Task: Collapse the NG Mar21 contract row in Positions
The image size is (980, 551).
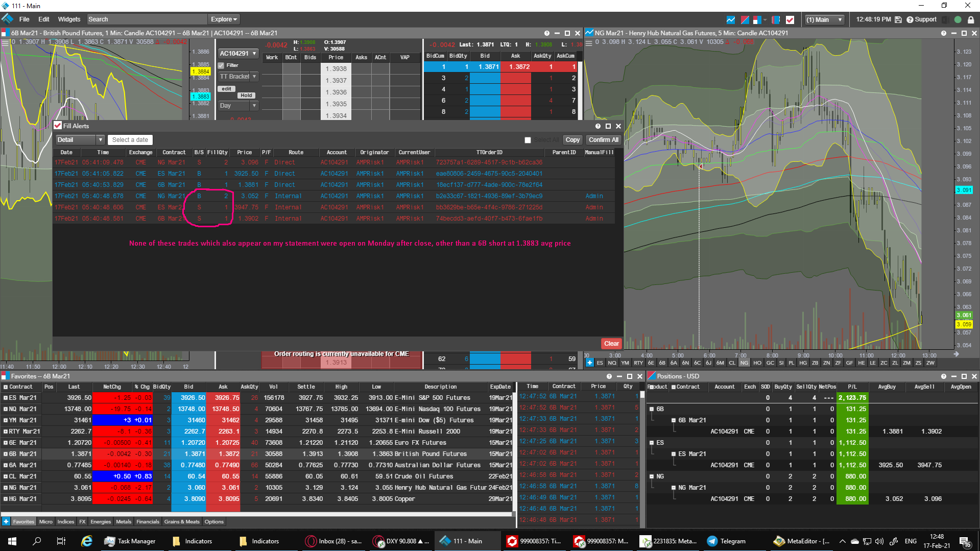Action: [674, 488]
